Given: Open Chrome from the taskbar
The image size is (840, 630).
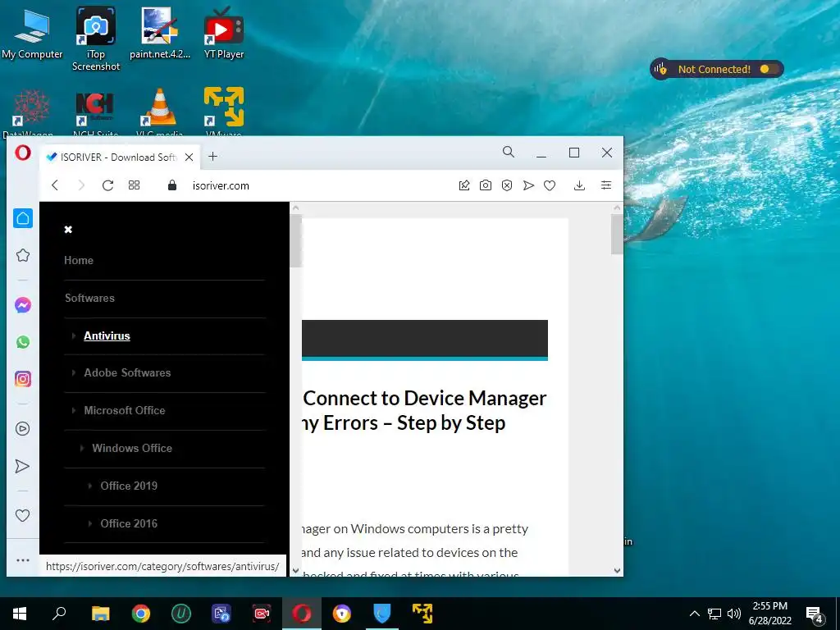Looking at the screenshot, I should (141, 614).
